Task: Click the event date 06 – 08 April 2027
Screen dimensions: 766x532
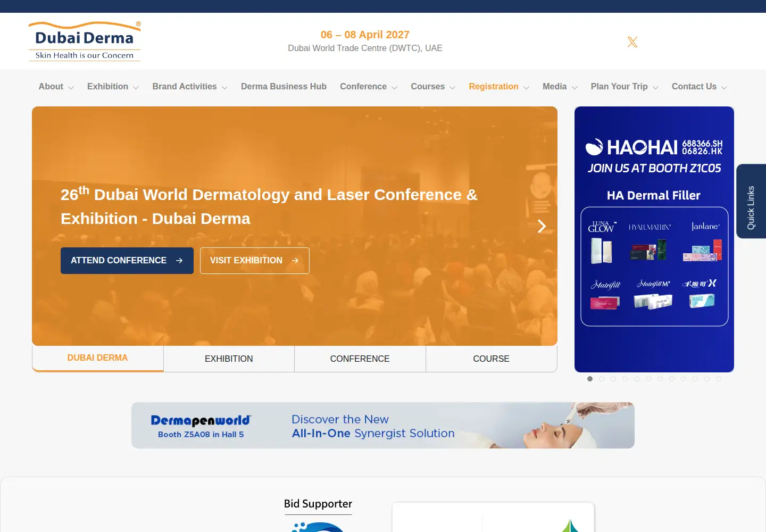Action: 365,35
